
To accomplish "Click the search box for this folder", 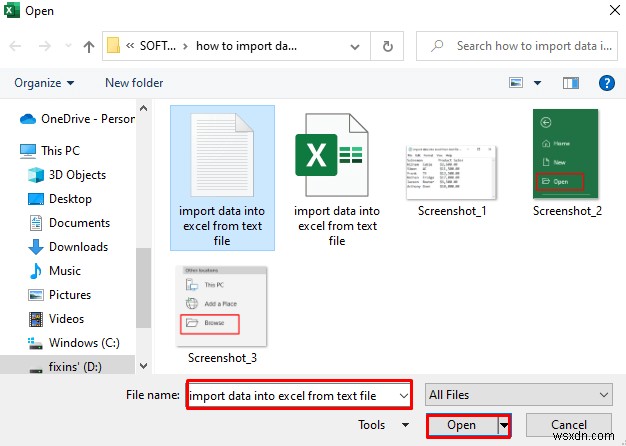I will [517, 46].
